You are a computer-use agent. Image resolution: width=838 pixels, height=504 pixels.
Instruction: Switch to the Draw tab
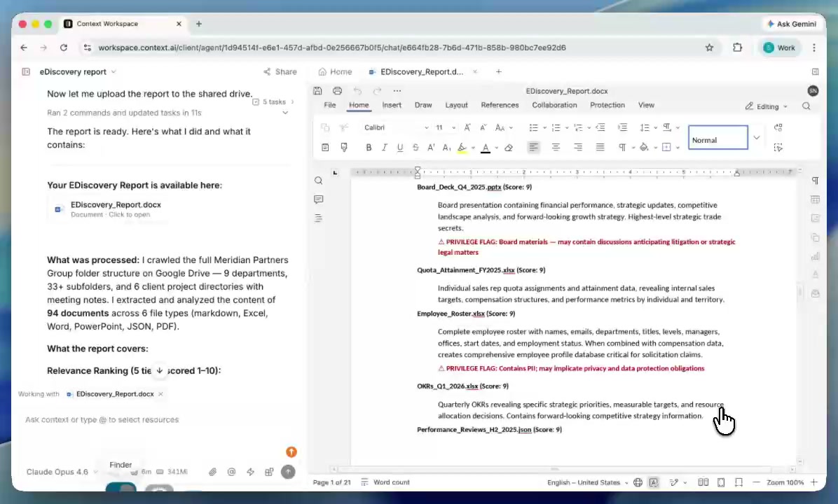click(423, 105)
